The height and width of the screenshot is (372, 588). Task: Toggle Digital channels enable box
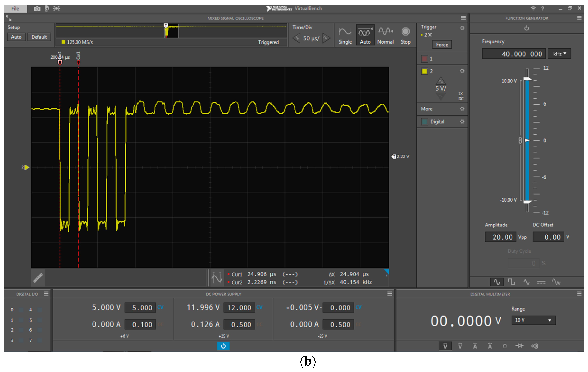coord(424,121)
